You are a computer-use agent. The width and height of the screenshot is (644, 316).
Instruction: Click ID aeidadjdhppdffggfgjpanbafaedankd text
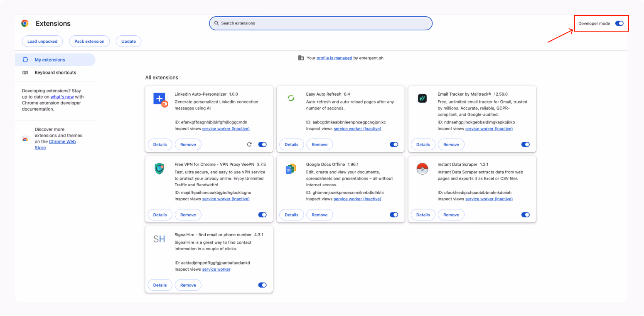[212, 263]
